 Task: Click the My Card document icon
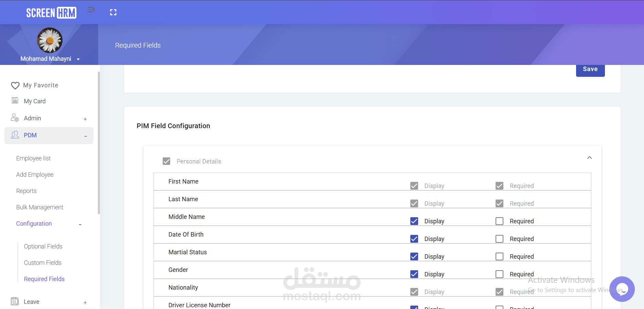[x=15, y=100]
